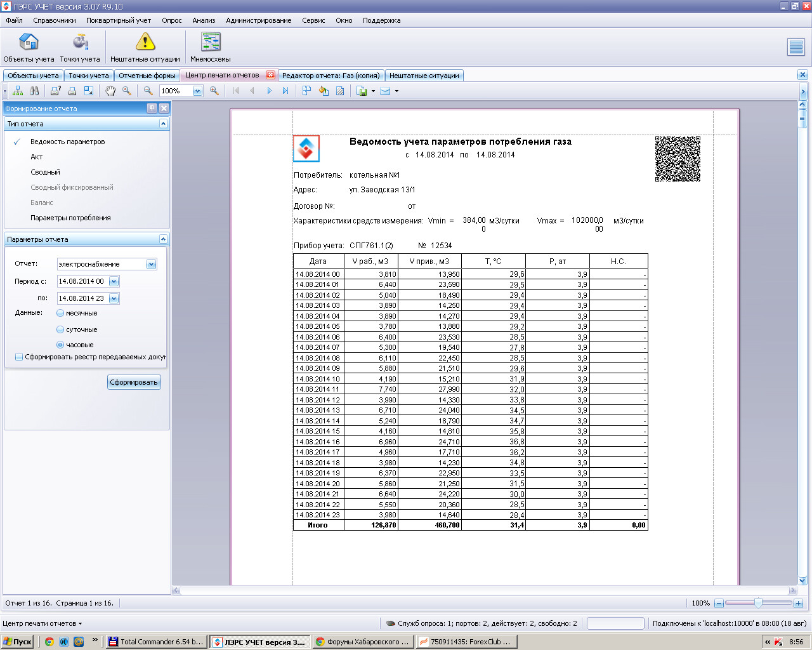Enable Сформировать реестр передаваемых документов checkbox

(x=19, y=357)
